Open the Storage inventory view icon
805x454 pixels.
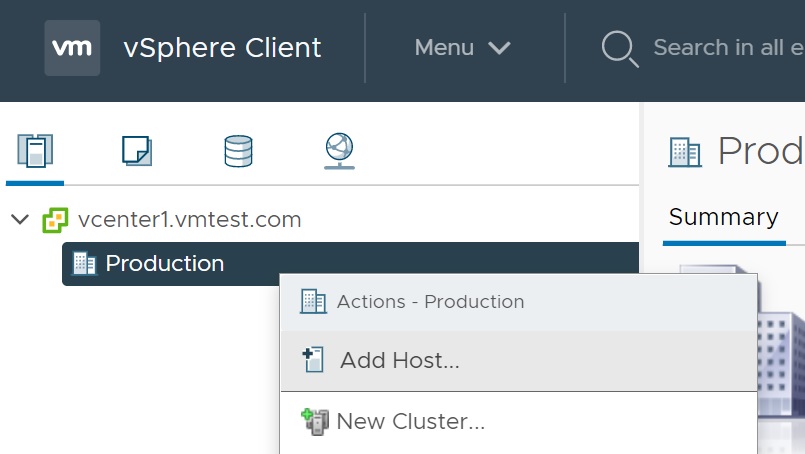pyautogui.click(x=238, y=151)
